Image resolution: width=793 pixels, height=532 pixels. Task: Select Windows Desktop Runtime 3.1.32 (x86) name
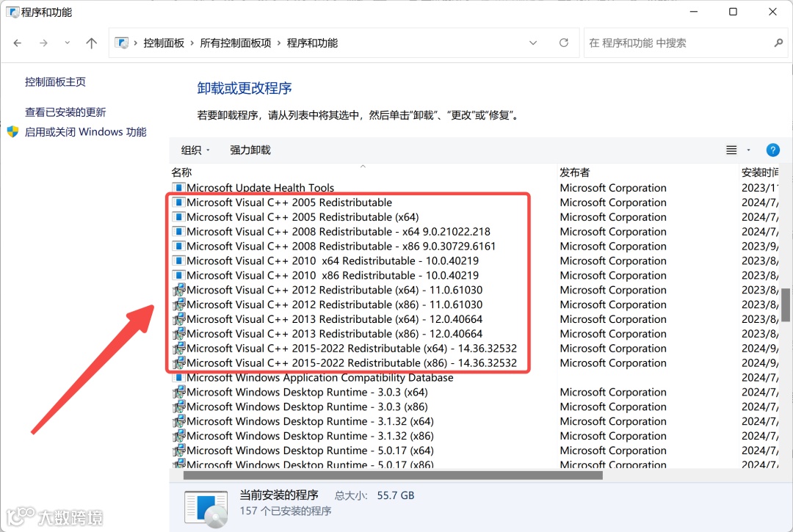[x=310, y=436]
